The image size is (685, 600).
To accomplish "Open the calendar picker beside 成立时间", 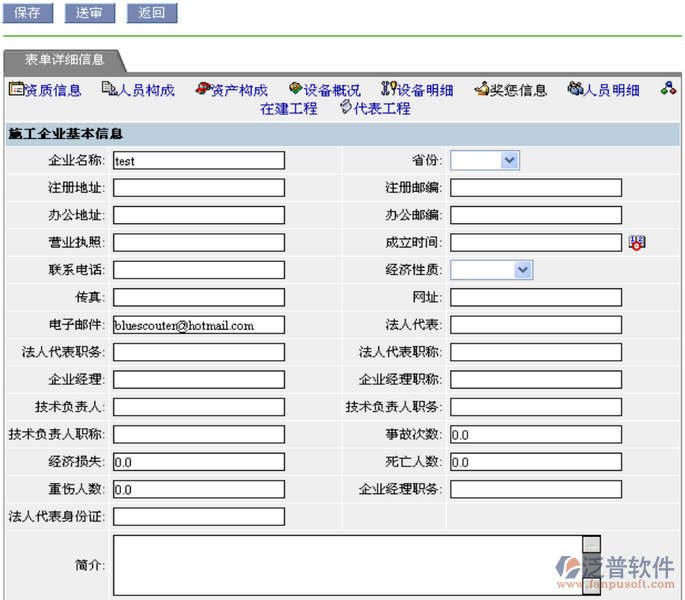I will [637, 242].
